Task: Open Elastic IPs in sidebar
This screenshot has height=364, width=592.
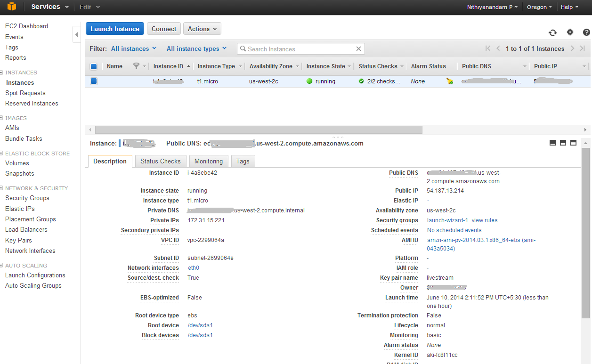Action: tap(20, 209)
